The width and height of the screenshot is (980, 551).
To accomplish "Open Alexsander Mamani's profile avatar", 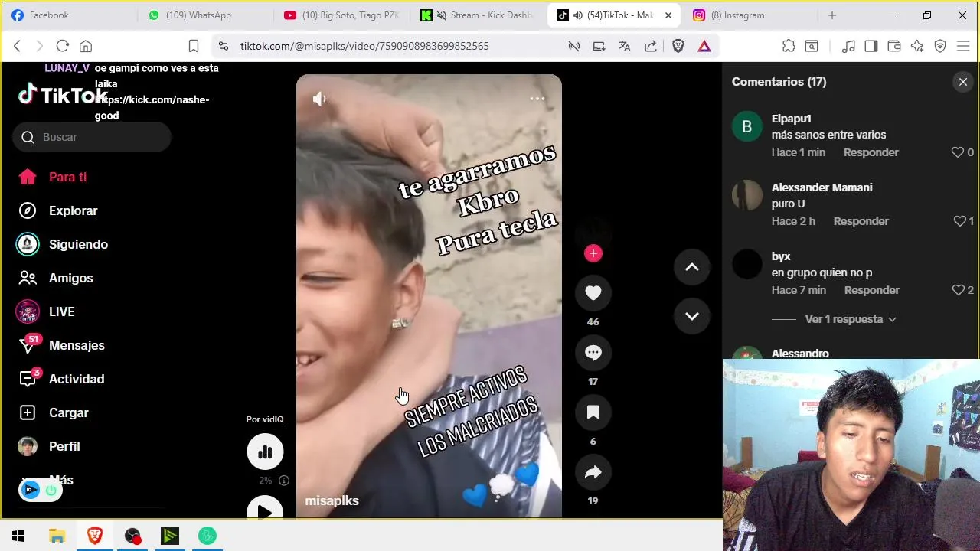I will coord(747,195).
